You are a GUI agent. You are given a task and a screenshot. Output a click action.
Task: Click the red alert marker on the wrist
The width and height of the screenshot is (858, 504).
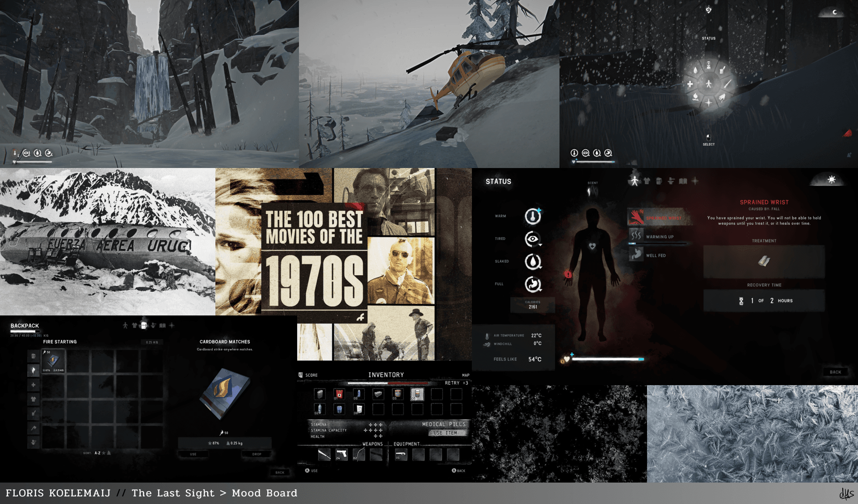(x=568, y=274)
